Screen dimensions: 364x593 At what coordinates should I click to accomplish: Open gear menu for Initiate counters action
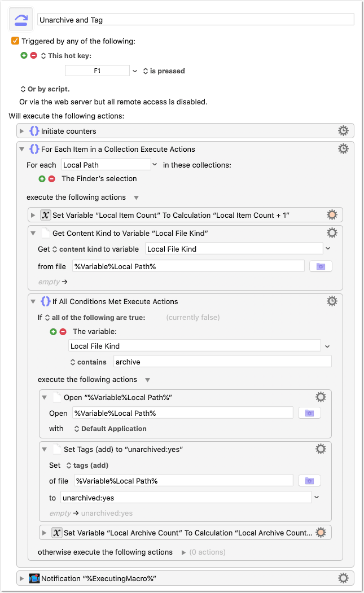pos(343,131)
